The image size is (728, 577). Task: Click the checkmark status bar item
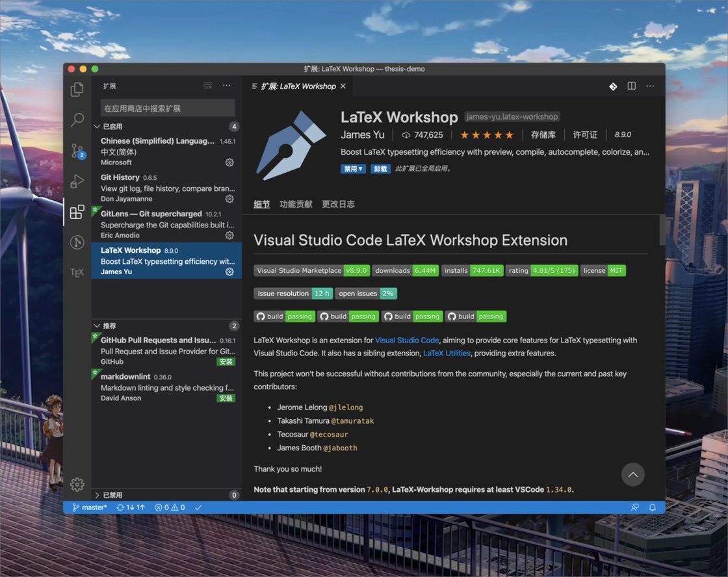(x=198, y=507)
